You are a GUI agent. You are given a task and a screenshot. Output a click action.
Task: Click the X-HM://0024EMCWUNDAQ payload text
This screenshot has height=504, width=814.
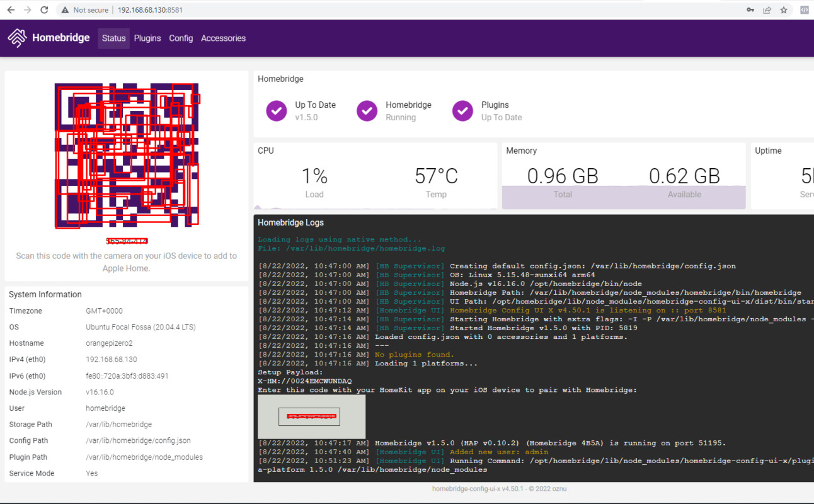[x=305, y=381]
